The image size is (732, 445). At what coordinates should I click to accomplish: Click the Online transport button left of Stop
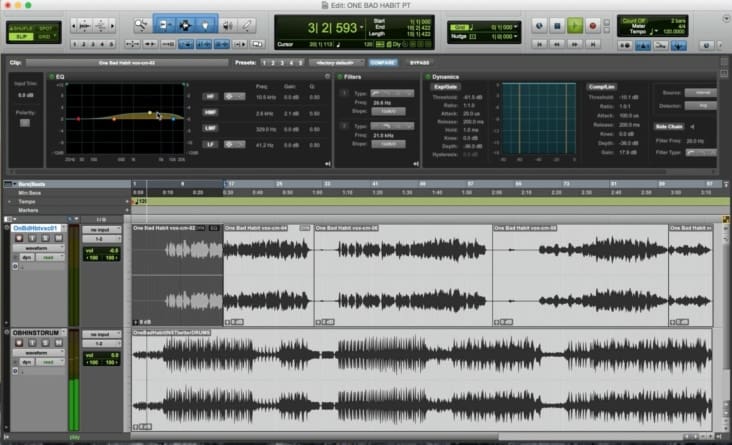click(539, 26)
